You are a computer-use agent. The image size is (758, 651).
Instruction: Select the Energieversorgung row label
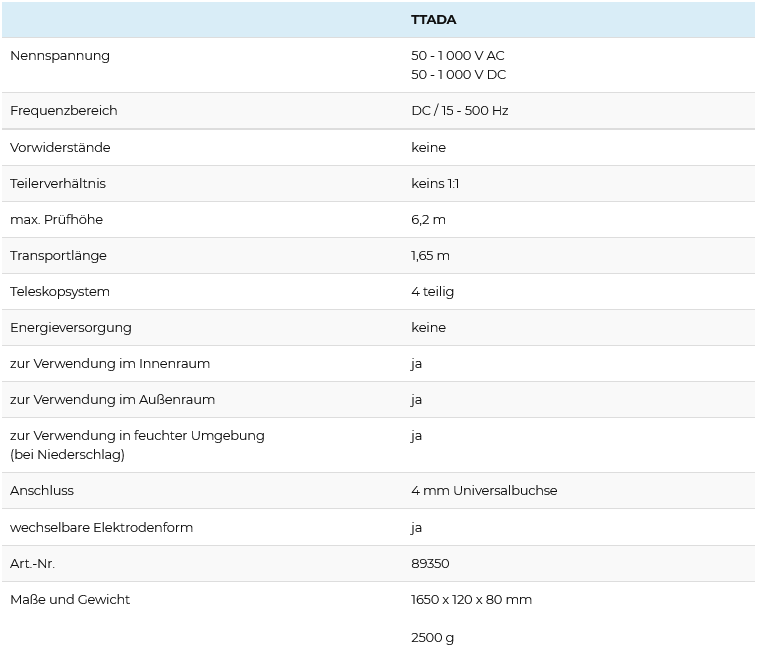[71, 328]
